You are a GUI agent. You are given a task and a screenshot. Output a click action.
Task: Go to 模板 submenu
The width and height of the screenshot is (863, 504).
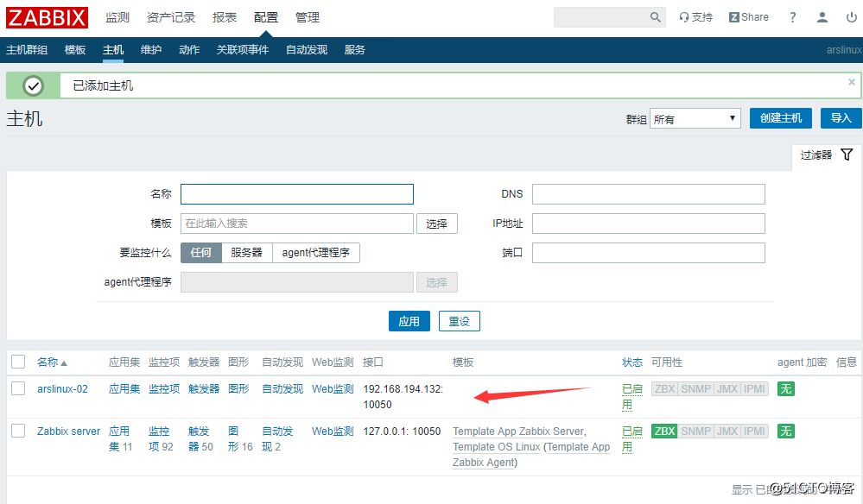tap(75, 50)
